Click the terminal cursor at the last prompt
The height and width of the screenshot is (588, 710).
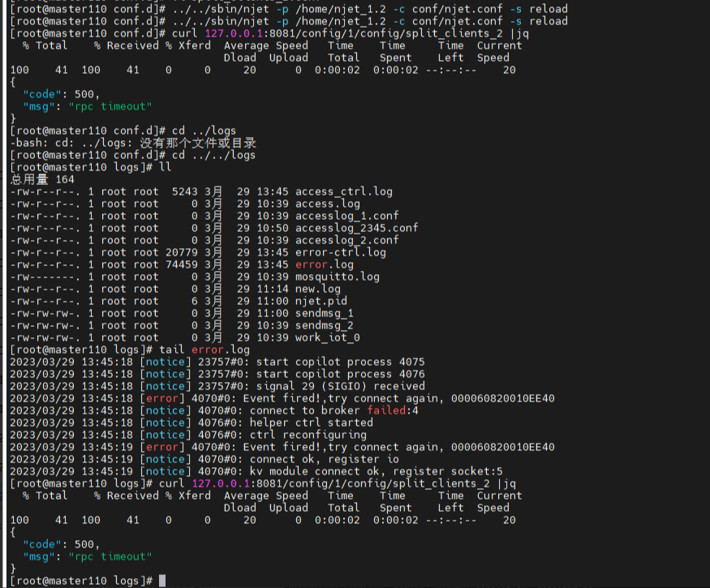point(162,581)
